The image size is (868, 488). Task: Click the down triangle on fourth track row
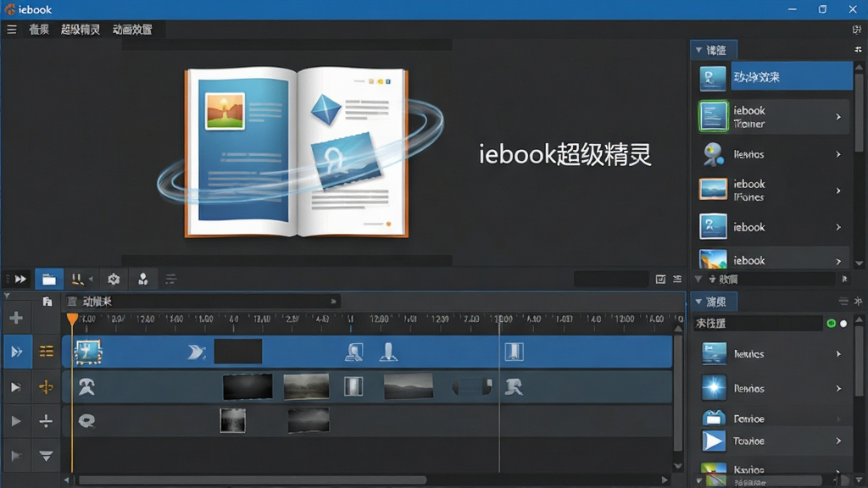(46, 456)
